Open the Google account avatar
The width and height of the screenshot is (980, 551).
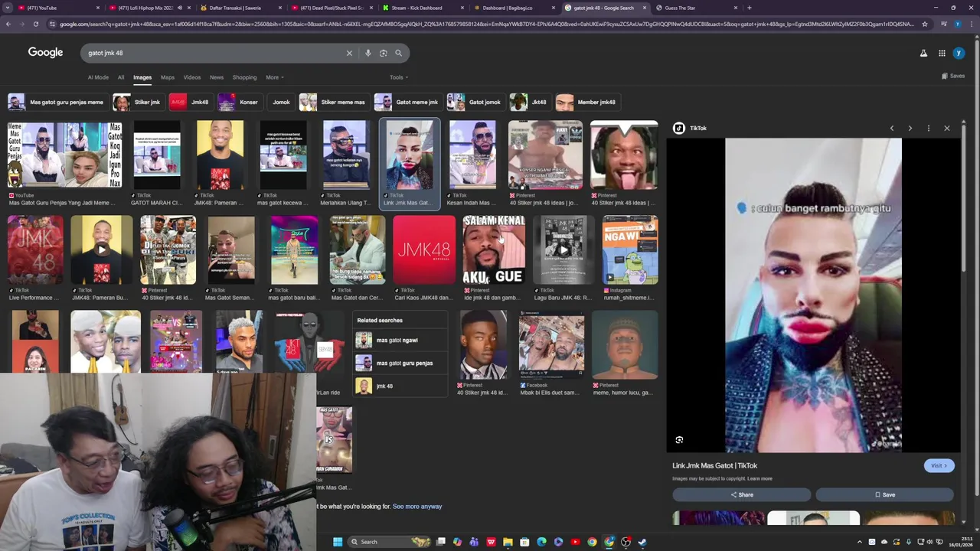click(959, 53)
